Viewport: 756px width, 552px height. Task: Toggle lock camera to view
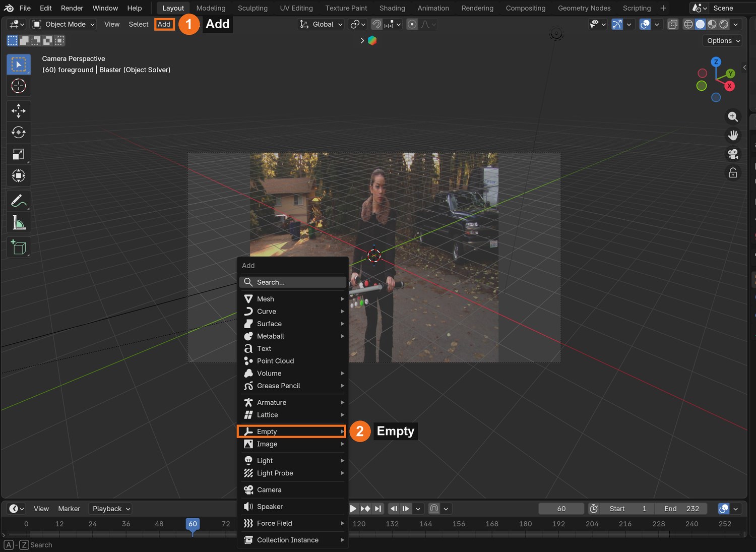[x=733, y=173]
